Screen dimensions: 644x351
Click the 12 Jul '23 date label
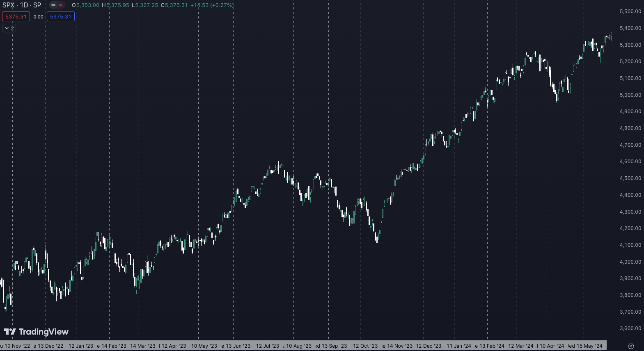pyautogui.click(x=268, y=346)
